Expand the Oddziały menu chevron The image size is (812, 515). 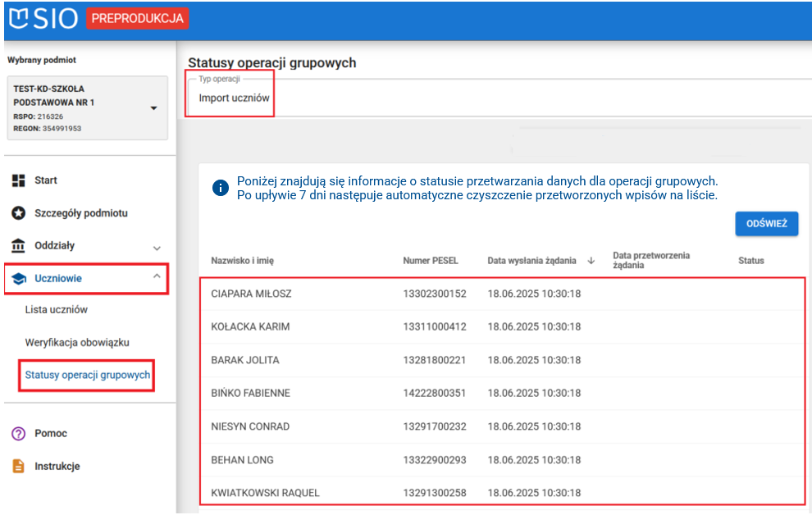click(157, 248)
